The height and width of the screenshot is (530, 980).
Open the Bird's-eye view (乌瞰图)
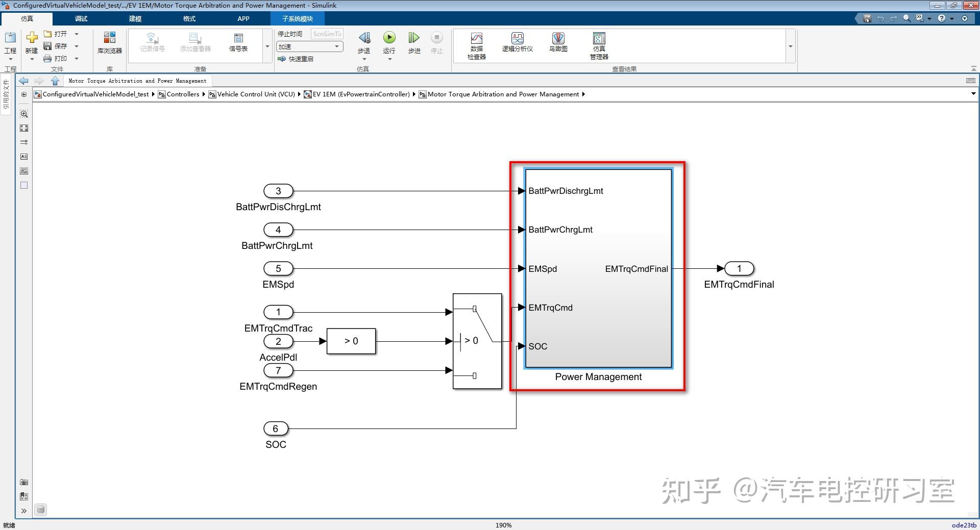pos(557,43)
